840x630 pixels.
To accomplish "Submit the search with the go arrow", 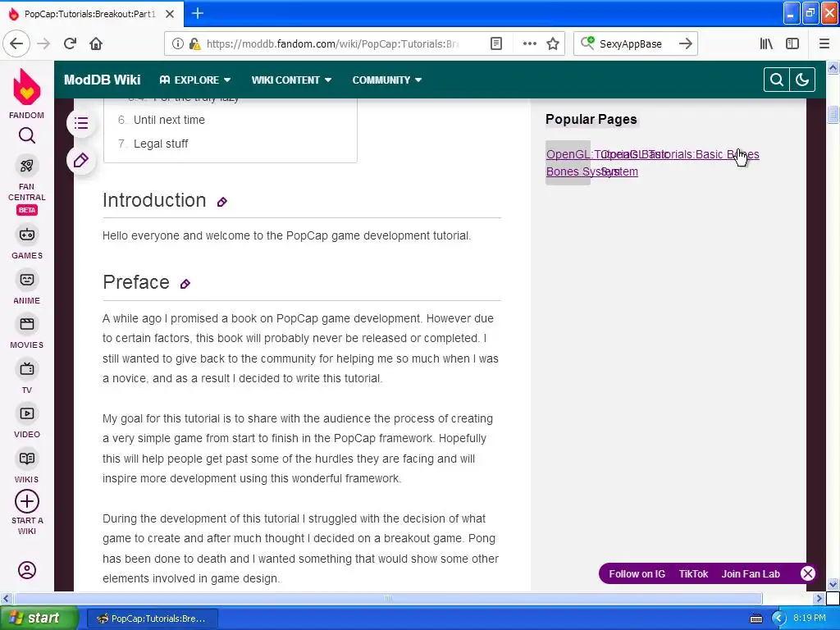I will [685, 43].
